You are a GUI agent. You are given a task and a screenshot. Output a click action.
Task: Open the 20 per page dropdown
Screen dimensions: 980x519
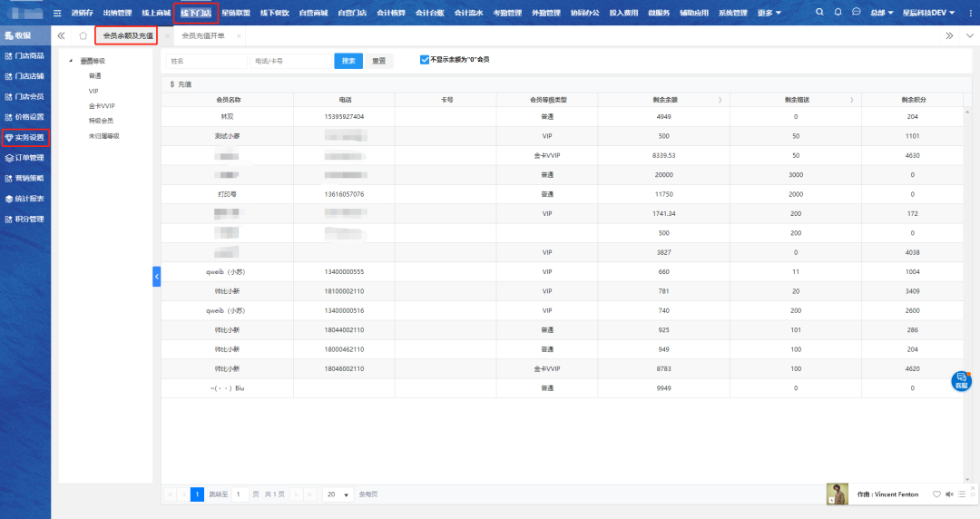click(338, 495)
